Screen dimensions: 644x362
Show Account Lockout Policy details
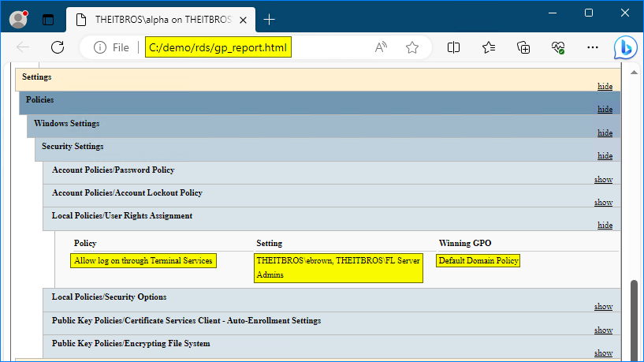coord(603,203)
